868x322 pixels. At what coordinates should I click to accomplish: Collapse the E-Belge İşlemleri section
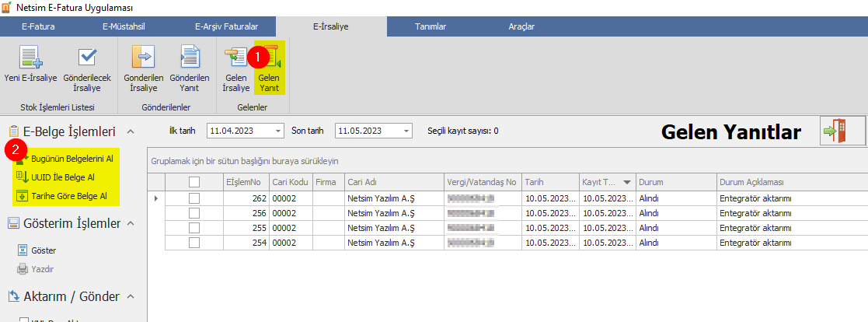pyautogui.click(x=131, y=132)
